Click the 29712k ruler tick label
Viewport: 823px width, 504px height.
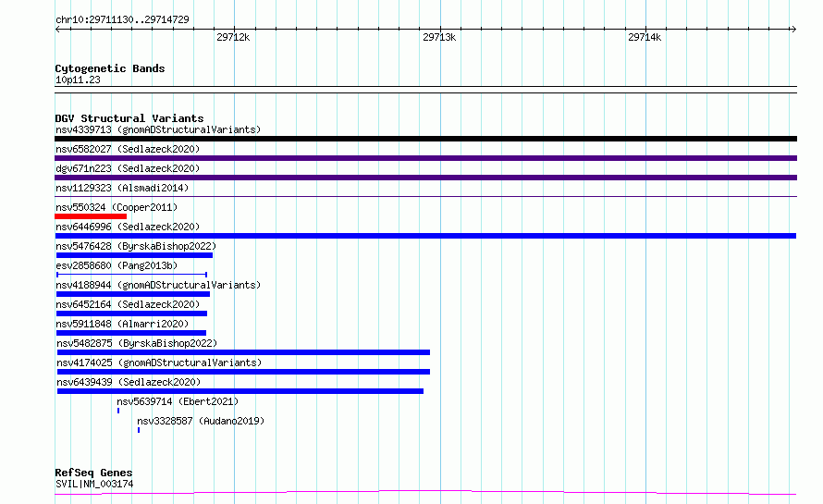pos(233,37)
